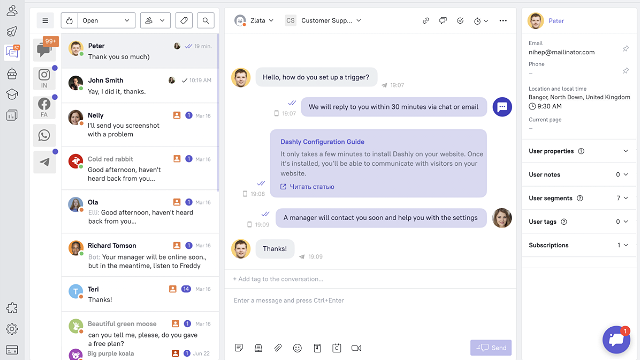
Task: Start a video call with the camera icon
Action: point(356,348)
